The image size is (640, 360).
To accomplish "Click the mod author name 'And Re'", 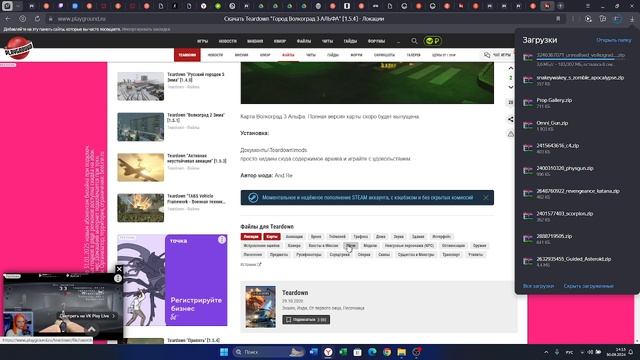I will [x=283, y=176].
